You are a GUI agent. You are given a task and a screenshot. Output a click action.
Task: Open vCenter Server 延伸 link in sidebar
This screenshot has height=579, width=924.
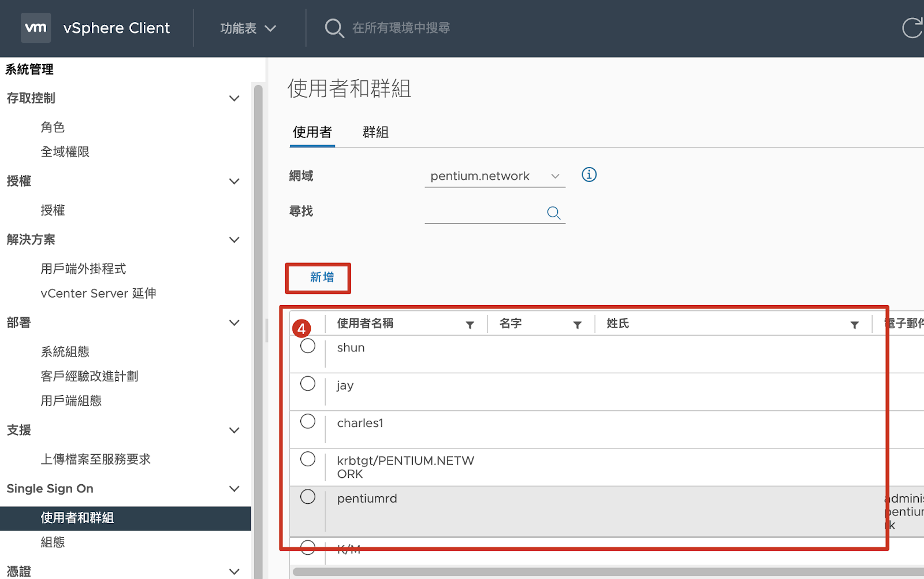coord(98,294)
